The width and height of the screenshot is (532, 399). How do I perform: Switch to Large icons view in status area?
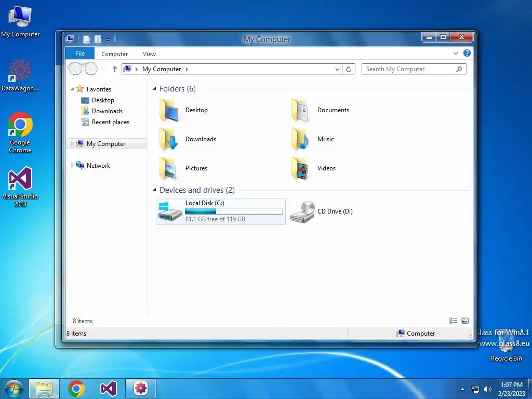(x=465, y=321)
